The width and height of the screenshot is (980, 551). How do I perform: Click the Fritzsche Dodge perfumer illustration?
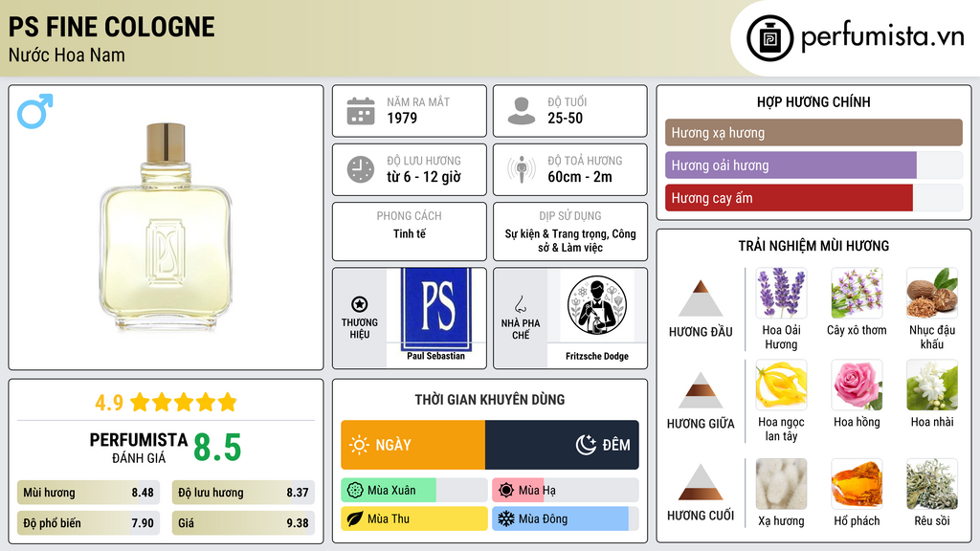pos(597,305)
